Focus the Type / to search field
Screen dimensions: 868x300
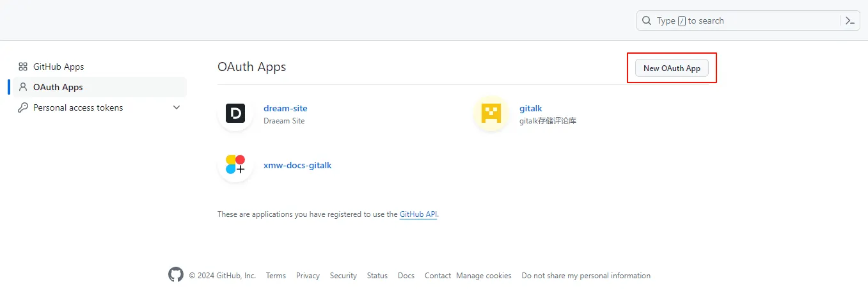point(748,20)
